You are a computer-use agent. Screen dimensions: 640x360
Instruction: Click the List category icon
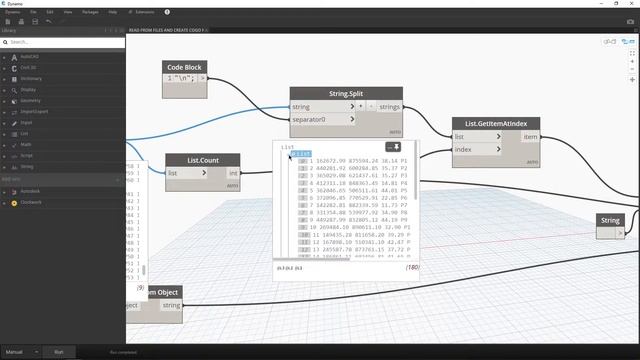coord(14,134)
